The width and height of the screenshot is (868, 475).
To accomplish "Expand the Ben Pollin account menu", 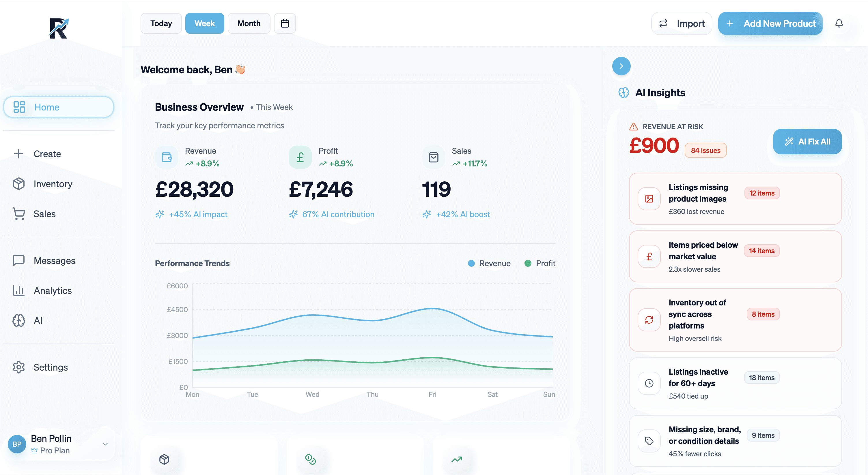I will point(105,444).
